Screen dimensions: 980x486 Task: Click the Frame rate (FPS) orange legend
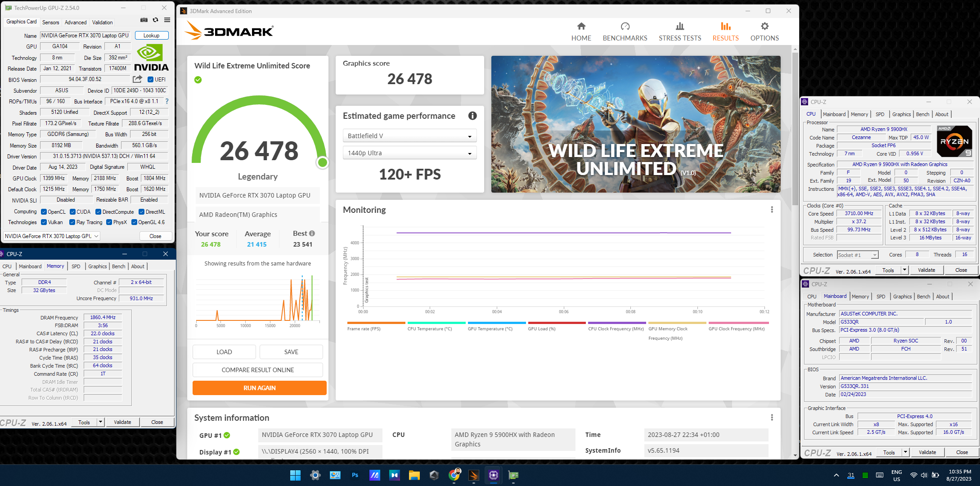[376, 326]
